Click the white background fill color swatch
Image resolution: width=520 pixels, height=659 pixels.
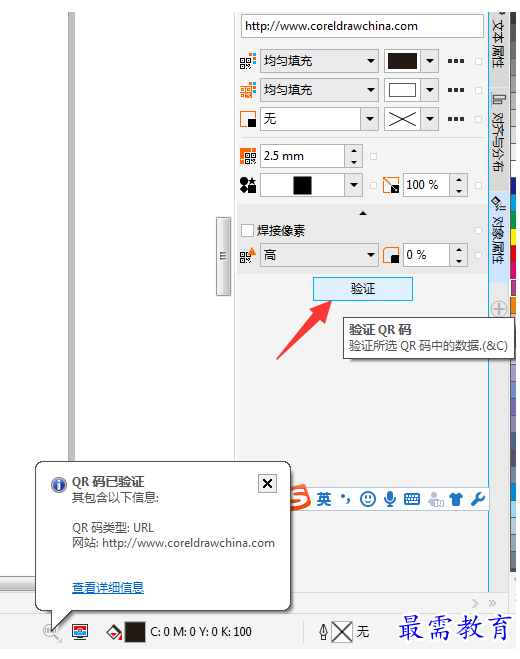[402, 90]
